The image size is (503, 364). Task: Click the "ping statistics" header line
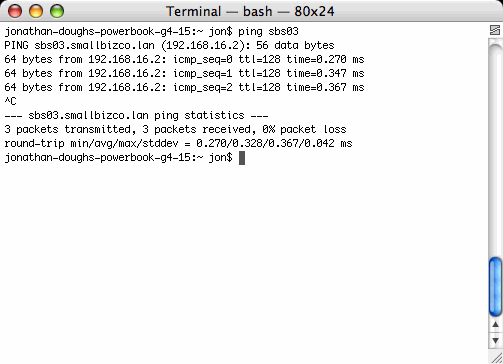(x=136, y=115)
